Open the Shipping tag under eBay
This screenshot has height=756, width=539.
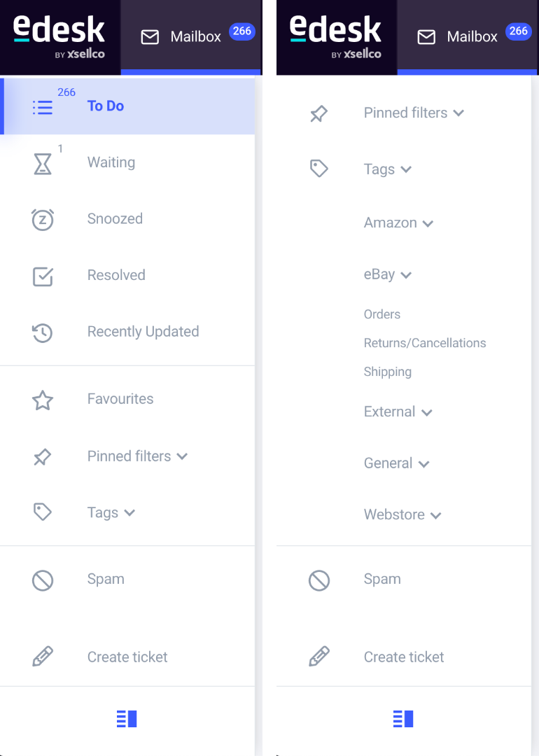coord(388,372)
